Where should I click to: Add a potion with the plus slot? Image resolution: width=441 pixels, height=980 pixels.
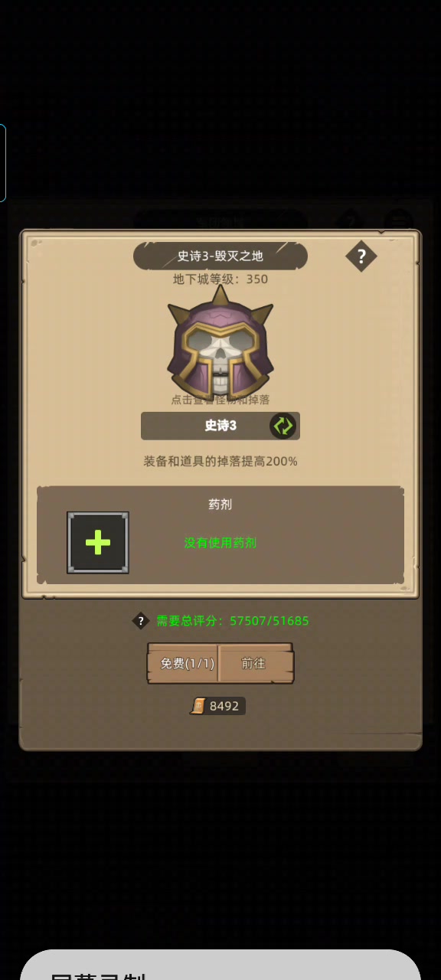pyautogui.click(x=98, y=543)
